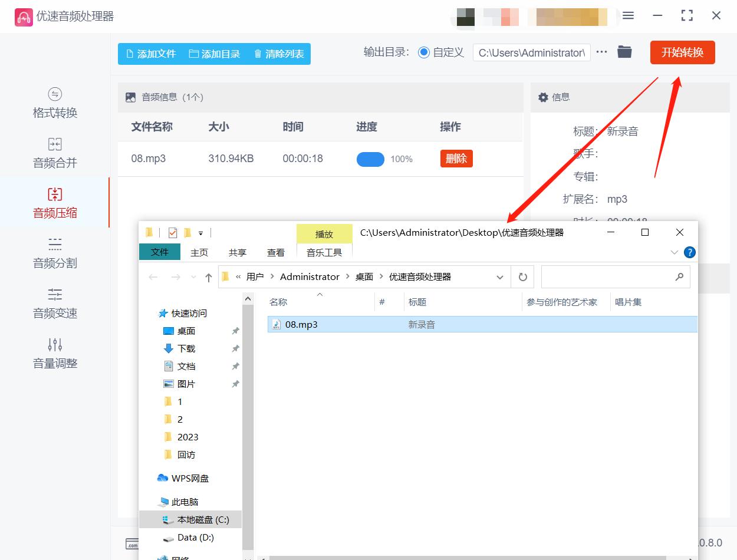
Task: Delete 08.mp3 using the 删除 button
Action: [x=456, y=159]
